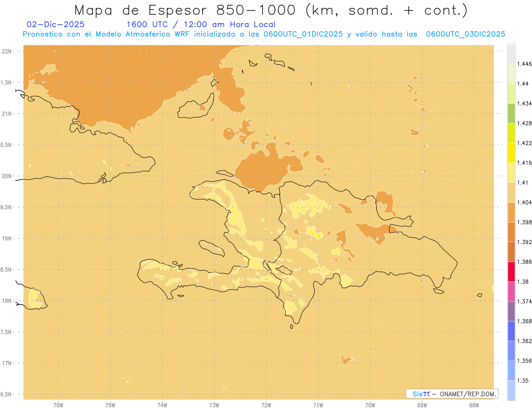The width and height of the screenshot is (532, 411).
Task: Click the longitude axis label 68W
Action: point(474,405)
